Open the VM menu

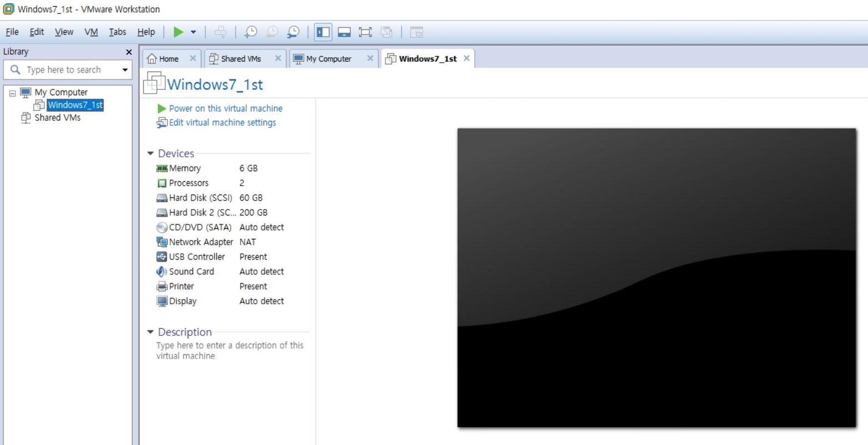(91, 32)
